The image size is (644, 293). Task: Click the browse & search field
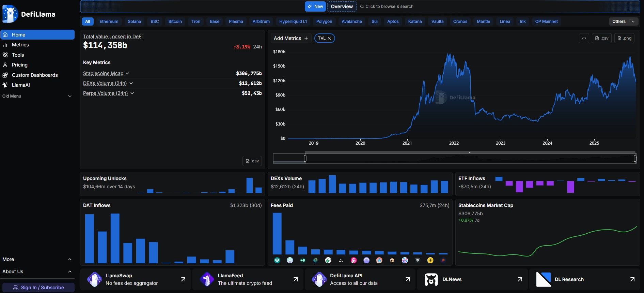pos(389,6)
